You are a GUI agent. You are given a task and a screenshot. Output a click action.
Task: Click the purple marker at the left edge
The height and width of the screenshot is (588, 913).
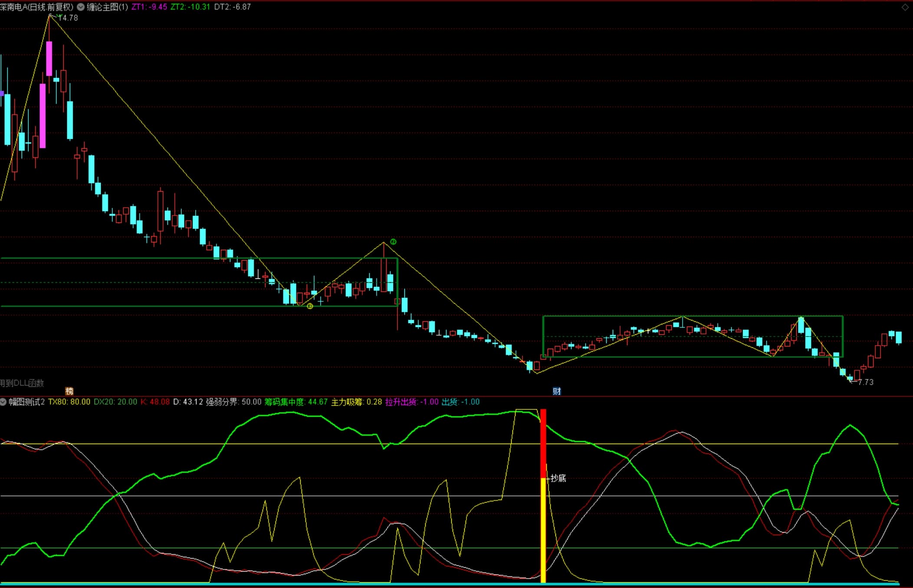click(x=2, y=93)
